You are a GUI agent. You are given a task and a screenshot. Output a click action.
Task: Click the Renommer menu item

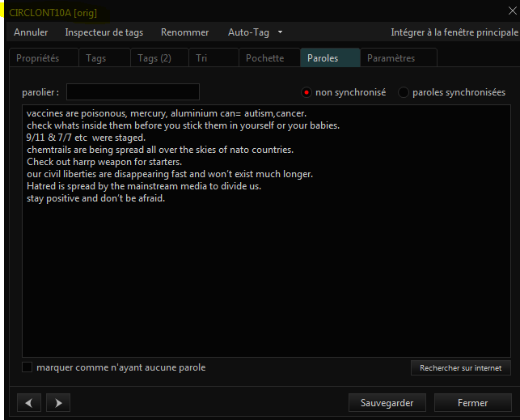pos(184,32)
